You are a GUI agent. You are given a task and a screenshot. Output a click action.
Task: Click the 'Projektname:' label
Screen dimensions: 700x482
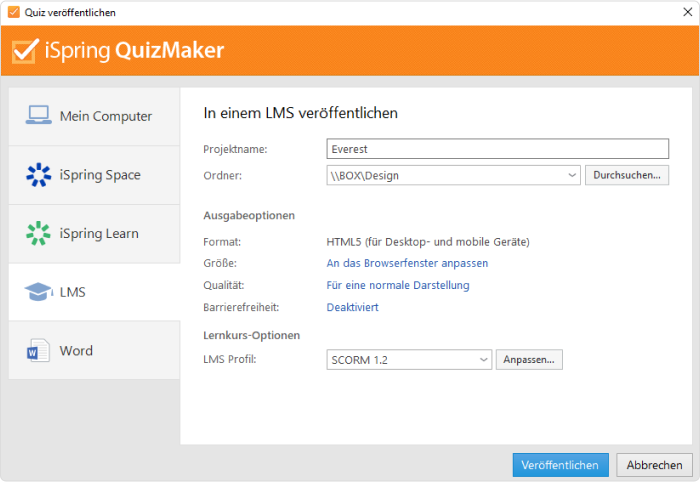[235, 150]
